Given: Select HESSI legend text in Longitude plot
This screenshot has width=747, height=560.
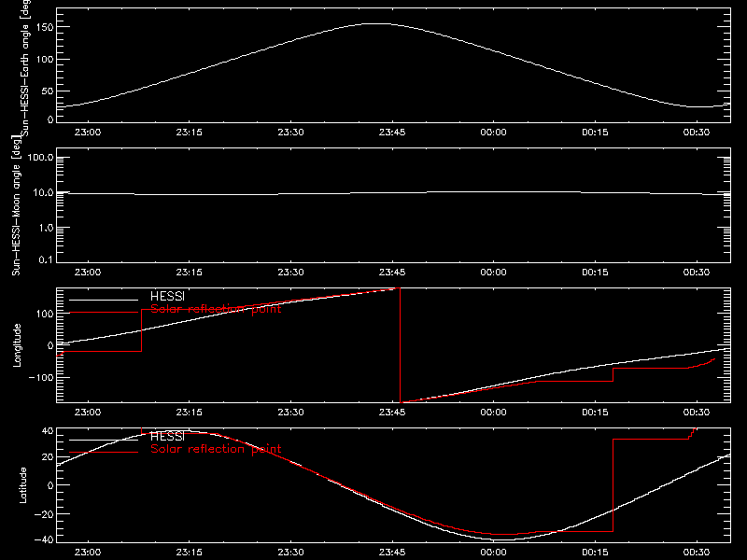Looking at the screenshot, I should click(x=167, y=296).
